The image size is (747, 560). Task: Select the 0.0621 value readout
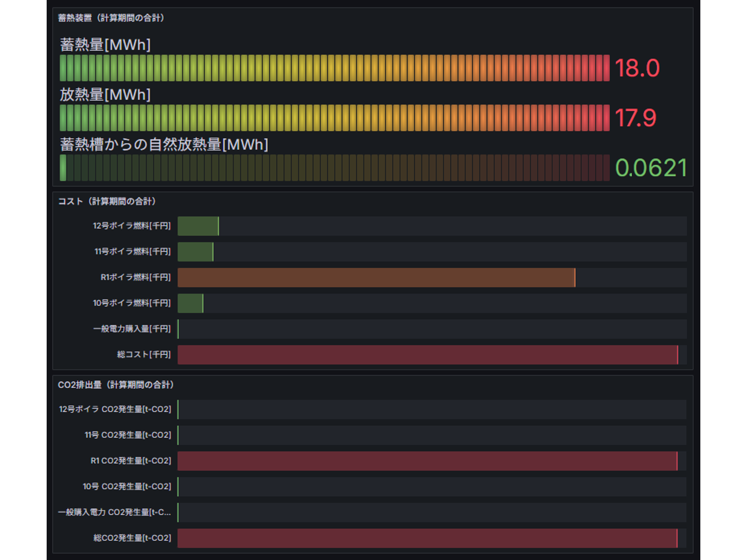[651, 168]
